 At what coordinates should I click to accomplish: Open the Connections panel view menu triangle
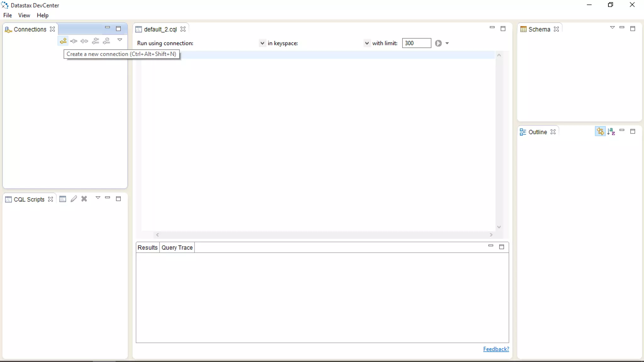click(x=120, y=40)
